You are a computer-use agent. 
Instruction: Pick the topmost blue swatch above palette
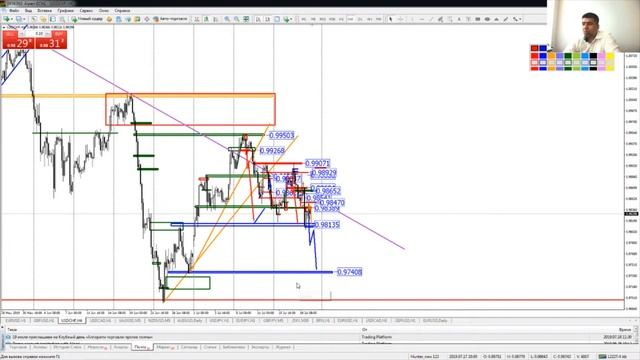coord(543,48)
